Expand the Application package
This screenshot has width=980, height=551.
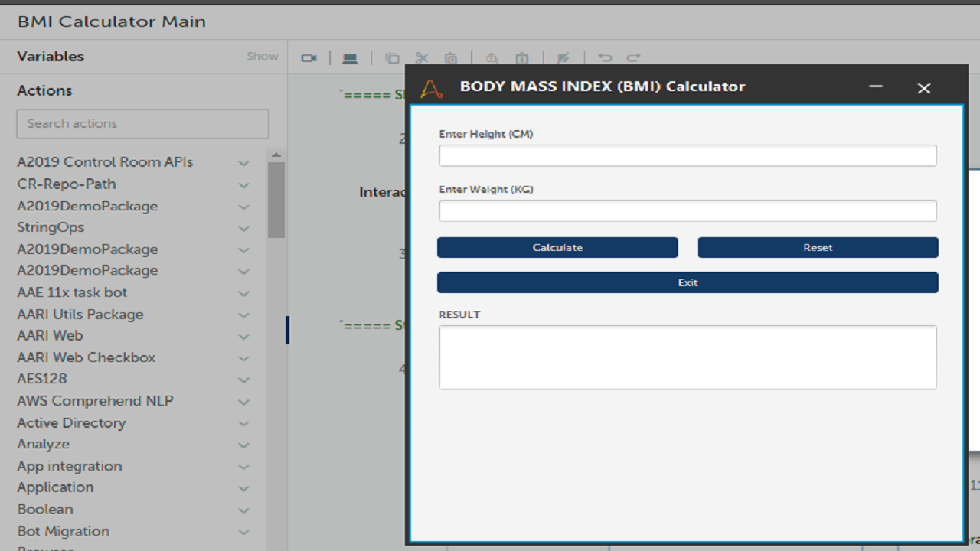pyautogui.click(x=243, y=488)
